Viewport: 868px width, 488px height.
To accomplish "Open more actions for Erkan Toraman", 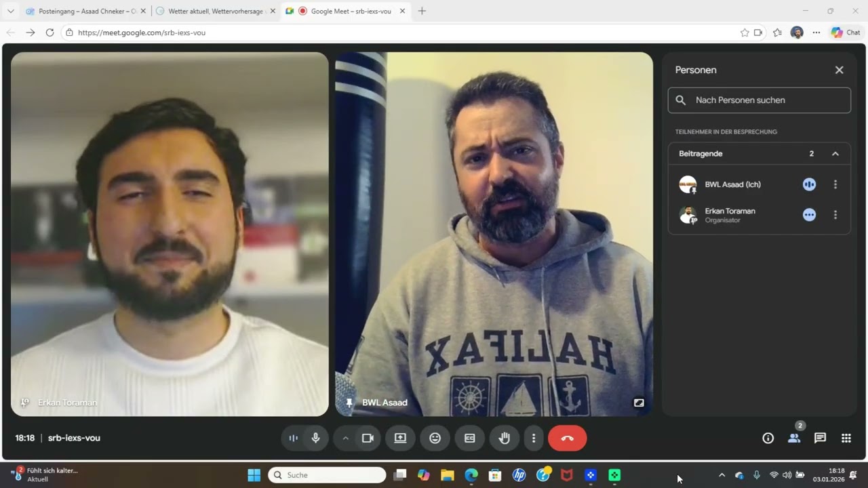I will pyautogui.click(x=835, y=215).
